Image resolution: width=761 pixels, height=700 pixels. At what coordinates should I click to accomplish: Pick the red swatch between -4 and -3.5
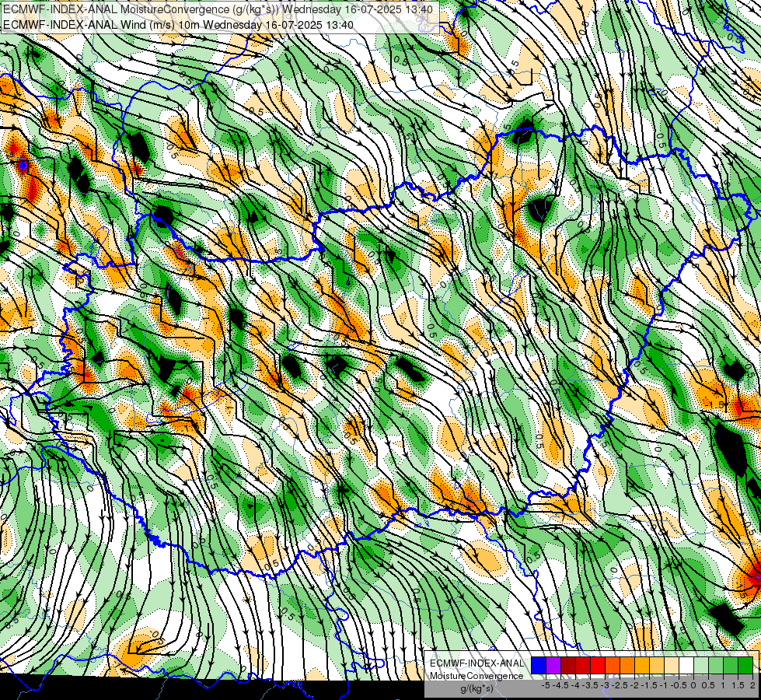(x=583, y=666)
